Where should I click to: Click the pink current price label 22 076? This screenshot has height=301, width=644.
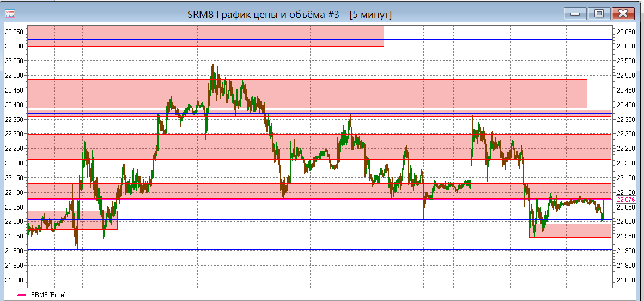(x=625, y=200)
